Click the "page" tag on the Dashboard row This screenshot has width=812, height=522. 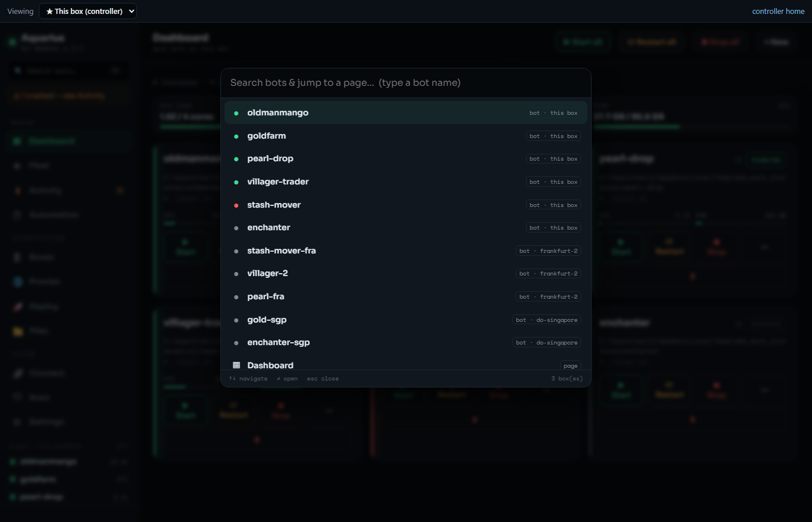[x=570, y=365]
